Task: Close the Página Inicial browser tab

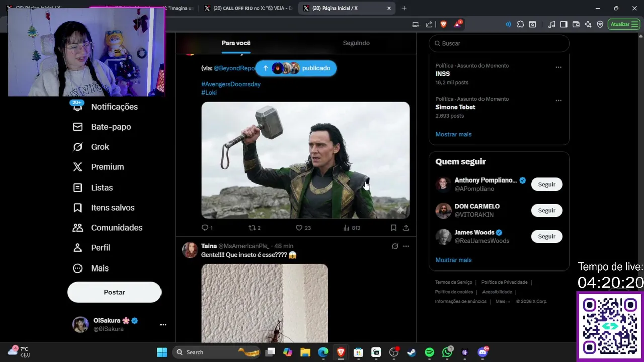Action: point(389,8)
